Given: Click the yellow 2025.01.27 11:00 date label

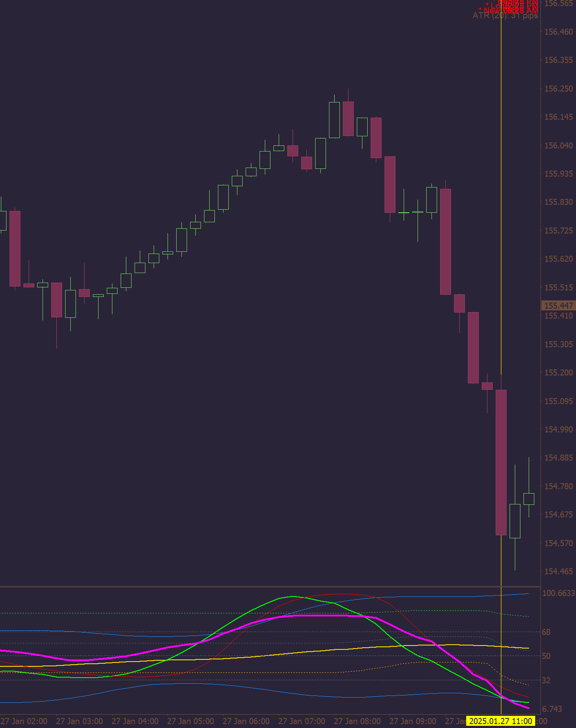Looking at the screenshot, I should coord(500,721).
